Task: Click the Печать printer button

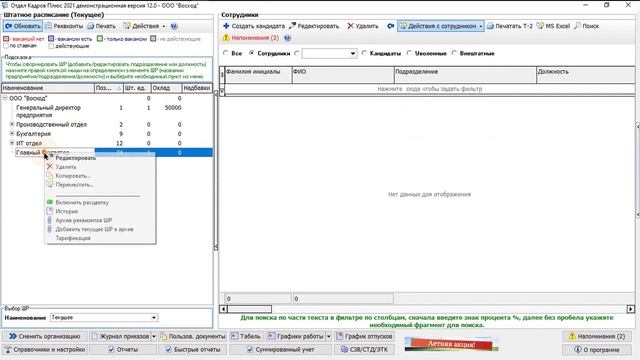Action: (x=101, y=26)
